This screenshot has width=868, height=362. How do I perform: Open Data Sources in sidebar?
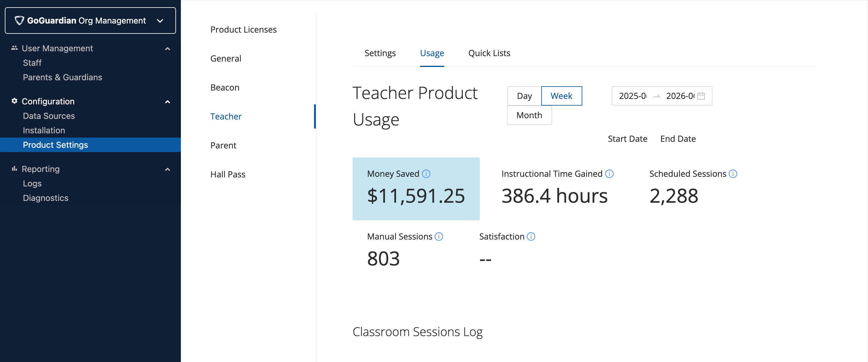click(x=49, y=116)
